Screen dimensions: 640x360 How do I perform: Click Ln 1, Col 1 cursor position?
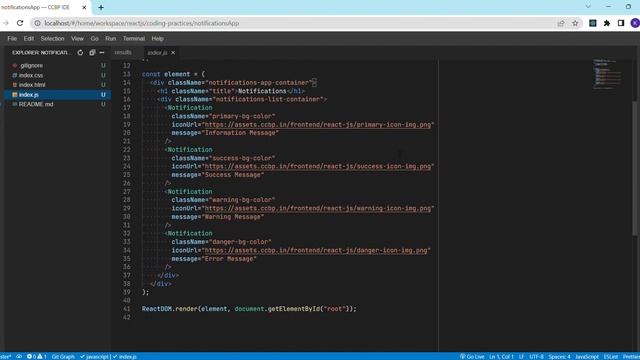coord(501,356)
